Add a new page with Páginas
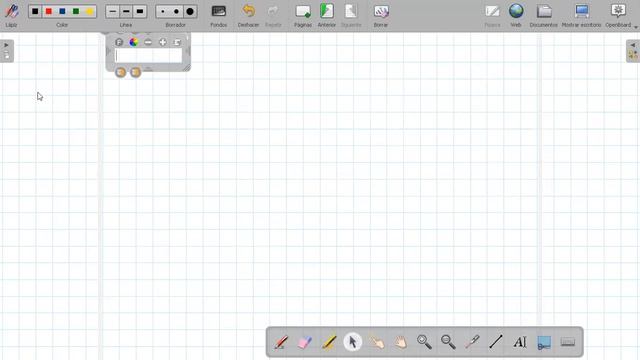Image resolution: width=640 pixels, height=360 pixels. (303, 15)
